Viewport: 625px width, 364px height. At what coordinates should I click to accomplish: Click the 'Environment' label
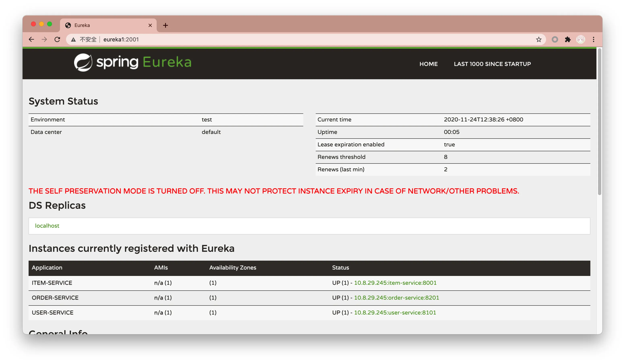point(48,120)
